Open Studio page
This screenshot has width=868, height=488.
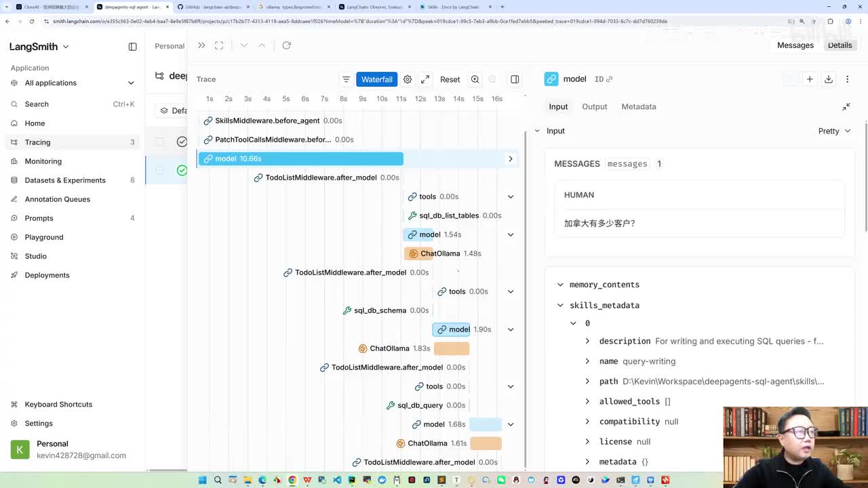point(73,256)
